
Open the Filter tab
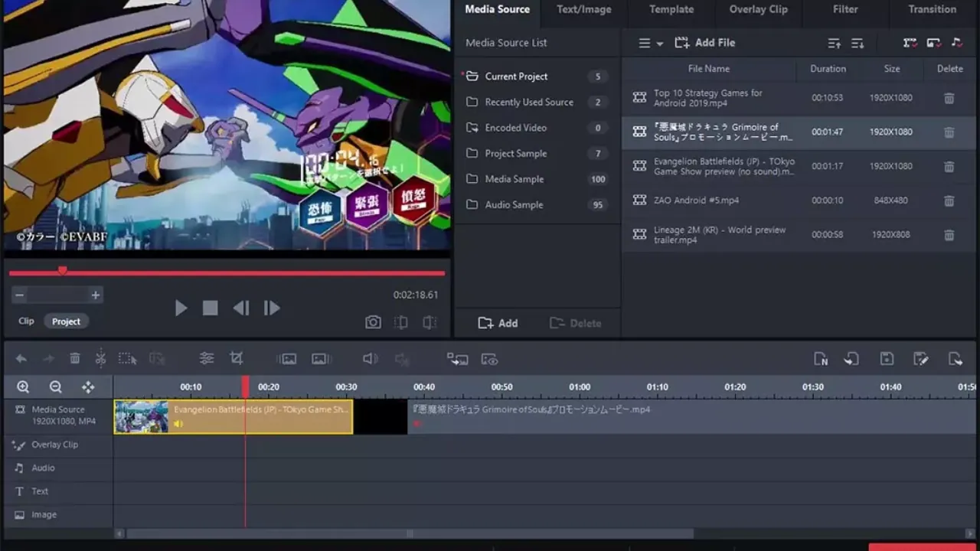click(845, 9)
